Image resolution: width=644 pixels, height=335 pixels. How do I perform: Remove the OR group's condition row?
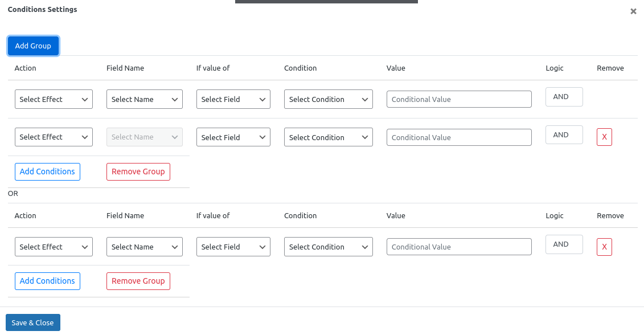tap(604, 247)
